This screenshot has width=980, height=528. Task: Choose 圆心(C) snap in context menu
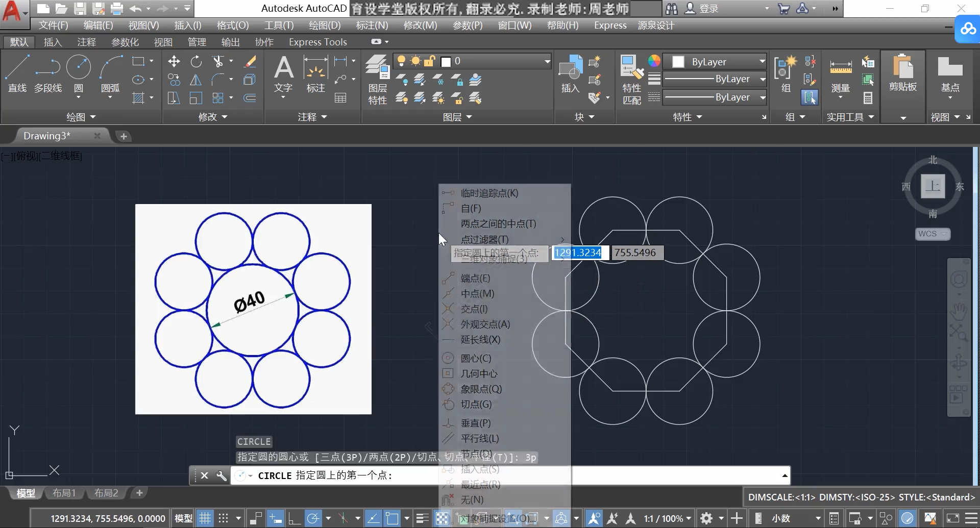click(476, 358)
